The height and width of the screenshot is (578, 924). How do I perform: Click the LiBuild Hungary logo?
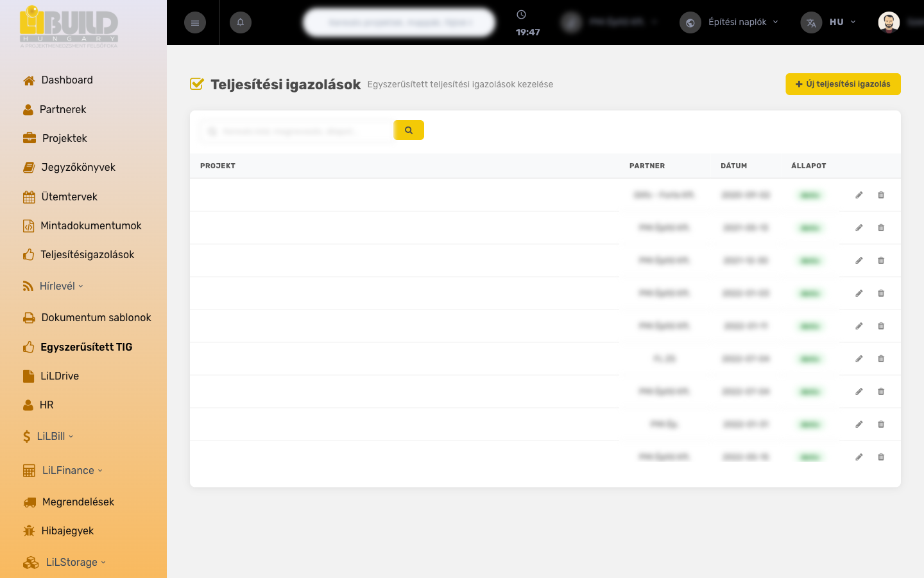tap(69, 26)
